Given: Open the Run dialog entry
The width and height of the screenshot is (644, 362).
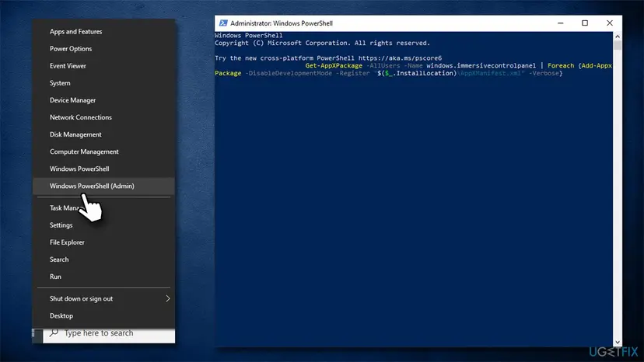Looking at the screenshot, I should point(103,277).
